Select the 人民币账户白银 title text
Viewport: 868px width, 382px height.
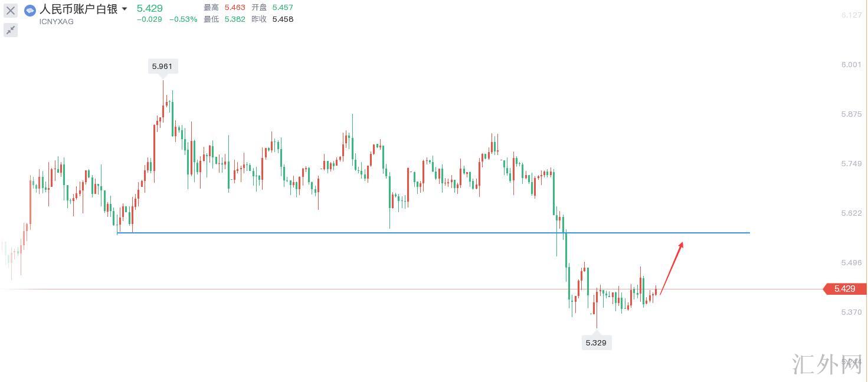78,9
